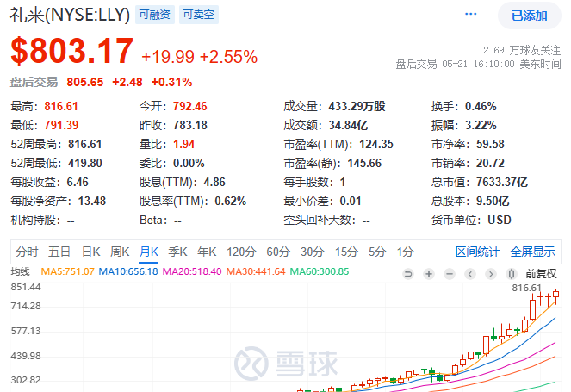
Task: Click the 已添加 watchlist button
Action: (529, 16)
